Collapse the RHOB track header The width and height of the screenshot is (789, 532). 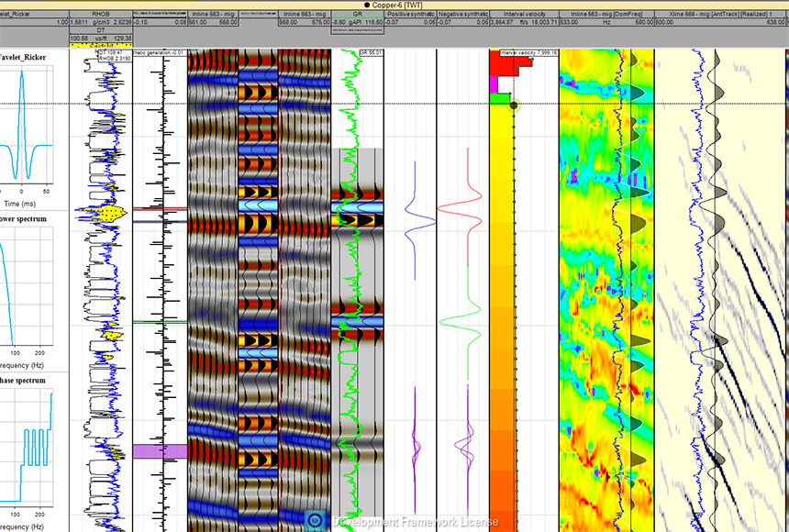[x=101, y=12]
